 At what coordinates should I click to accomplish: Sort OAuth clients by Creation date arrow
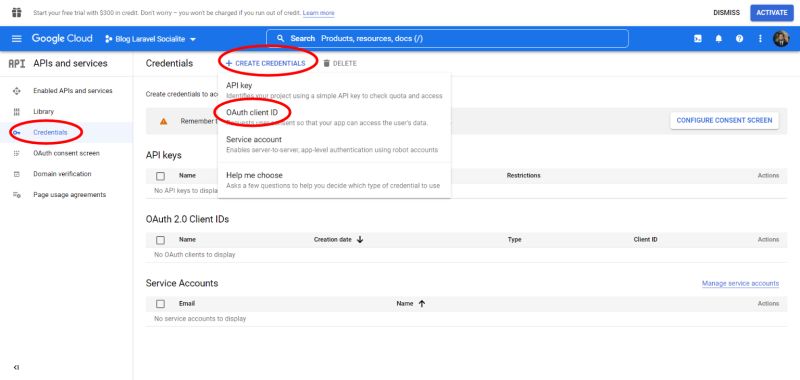(x=360, y=239)
